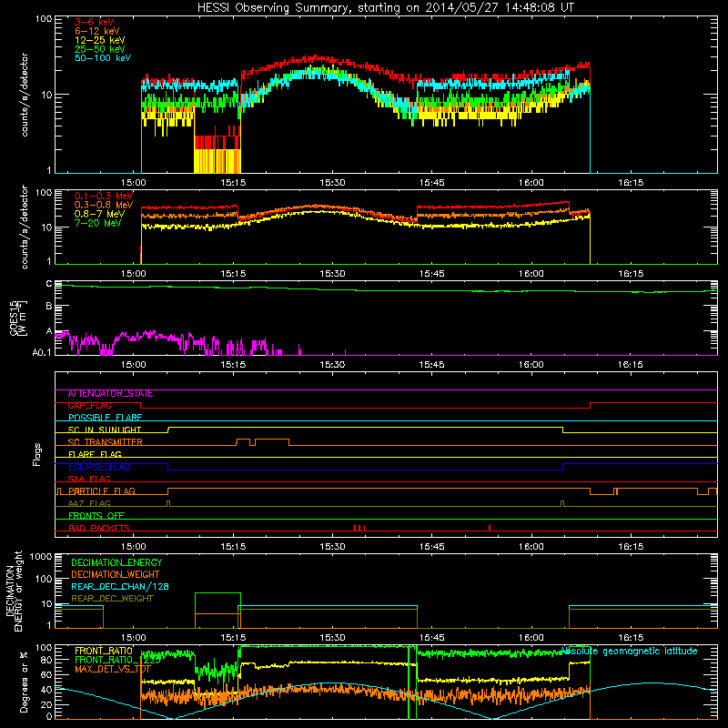Select the POSSIBLE_FLARE flag label

pyautogui.click(x=105, y=418)
